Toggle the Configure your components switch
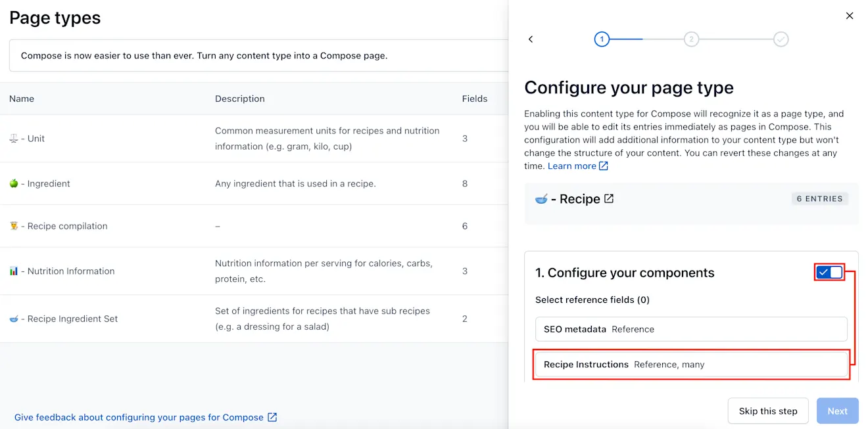 [x=829, y=273]
